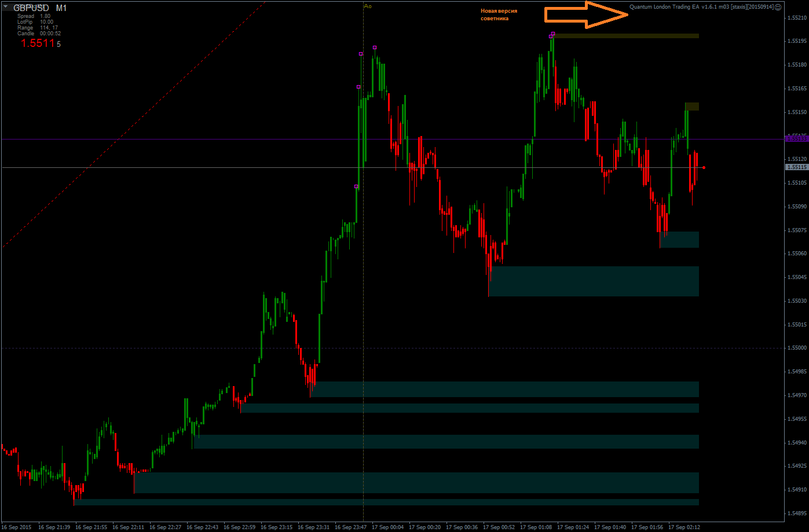Click the 16 Sep 21:39 time label
The height and width of the screenshot is (532, 809).
54,527
